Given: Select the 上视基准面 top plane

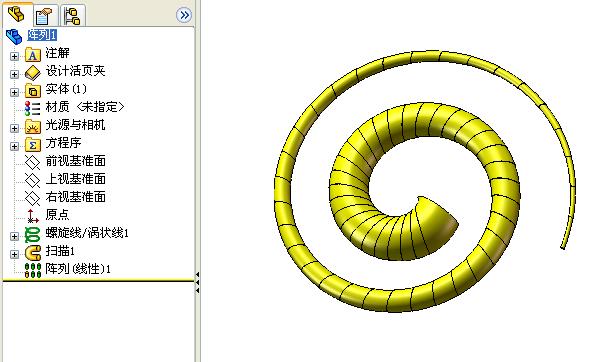Looking at the screenshot, I should point(75,179).
